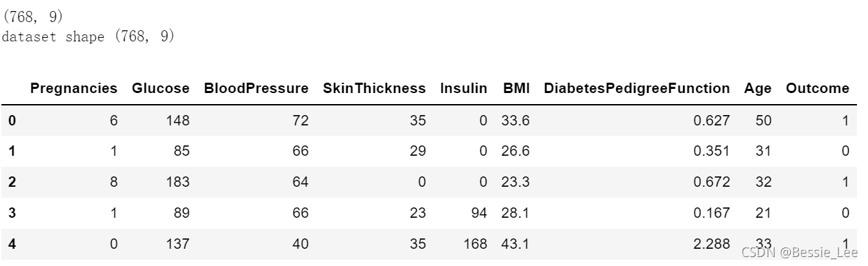
Task: Click Glucose value 148
Action: 177,121
